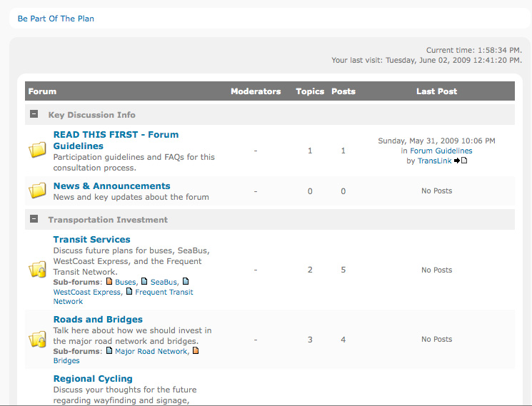This screenshot has width=532, height=406.
Task: Click the locked folder icon for Roads and Bridges
Action: (x=37, y=340)
